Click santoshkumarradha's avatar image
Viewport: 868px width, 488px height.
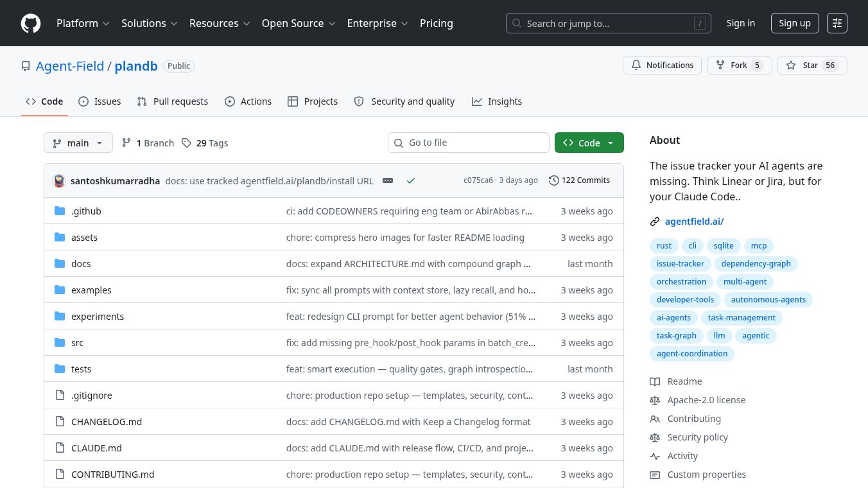[59, 181]
